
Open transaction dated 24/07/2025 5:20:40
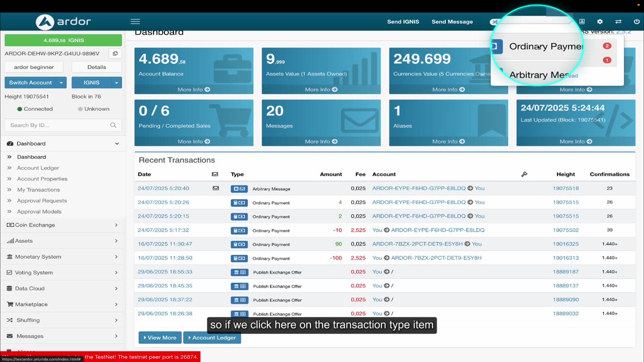[x=164, y=189]
